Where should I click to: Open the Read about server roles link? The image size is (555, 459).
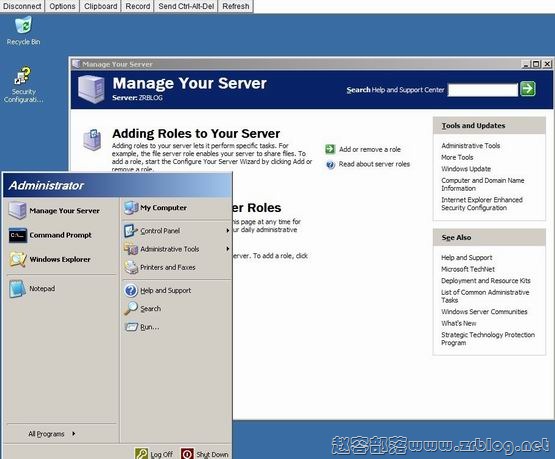click(374, 164)
